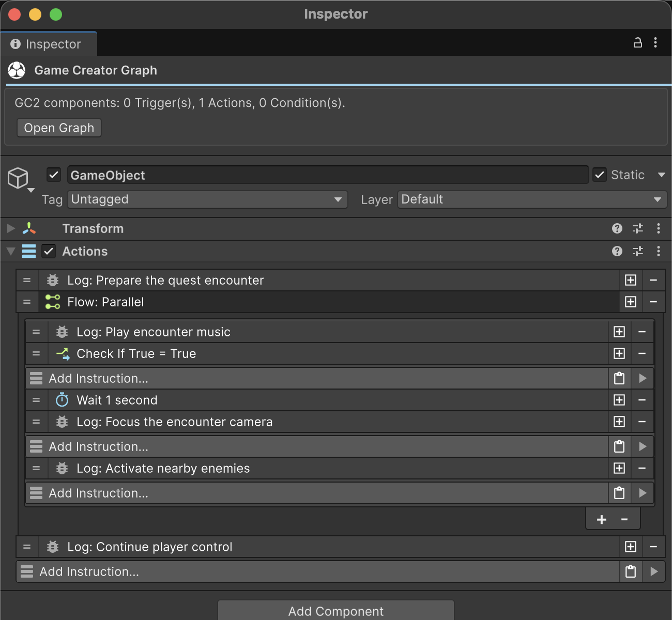Click the Game Creator Graph header
Screen dimensions: 672x620
click(336, 70)
